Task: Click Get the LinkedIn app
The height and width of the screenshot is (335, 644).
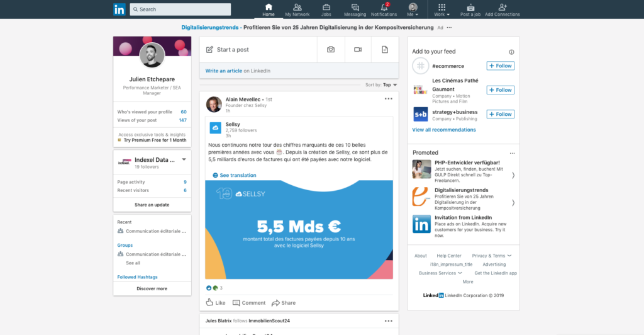Action: [x=496, y=273]
